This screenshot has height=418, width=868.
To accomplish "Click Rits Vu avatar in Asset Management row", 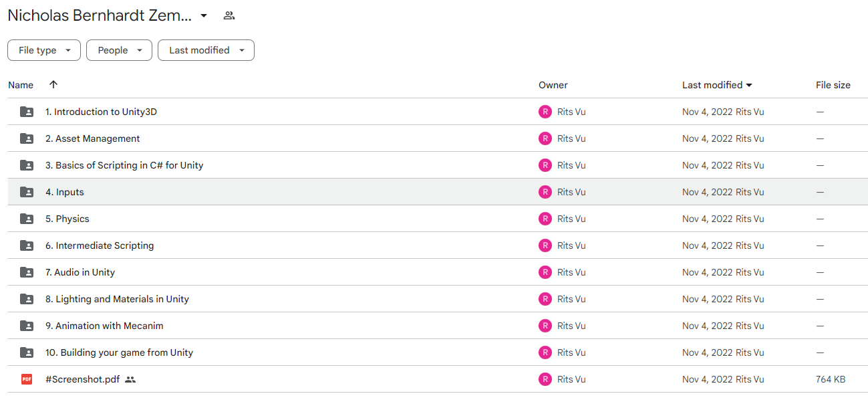I will [x=545, y=138].
